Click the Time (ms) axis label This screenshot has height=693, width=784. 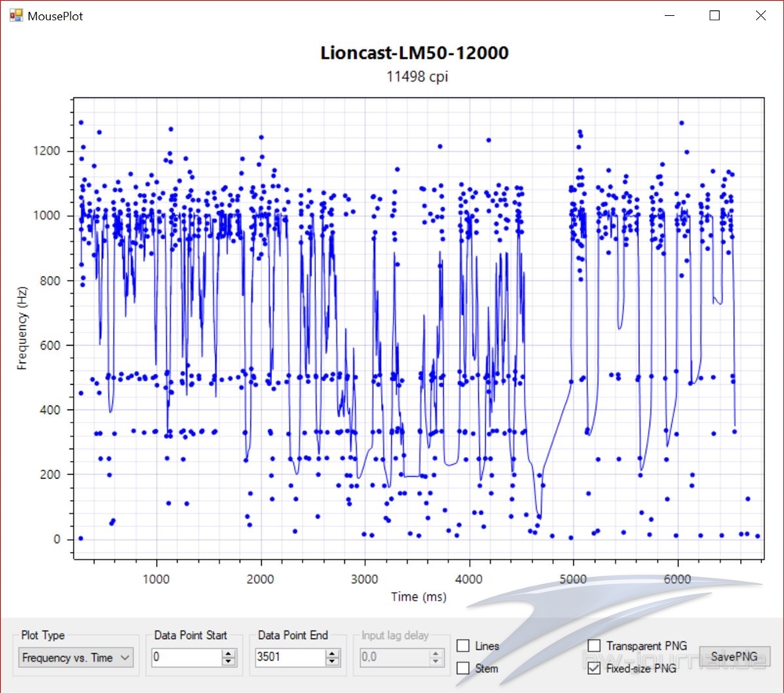coord(419,597)
